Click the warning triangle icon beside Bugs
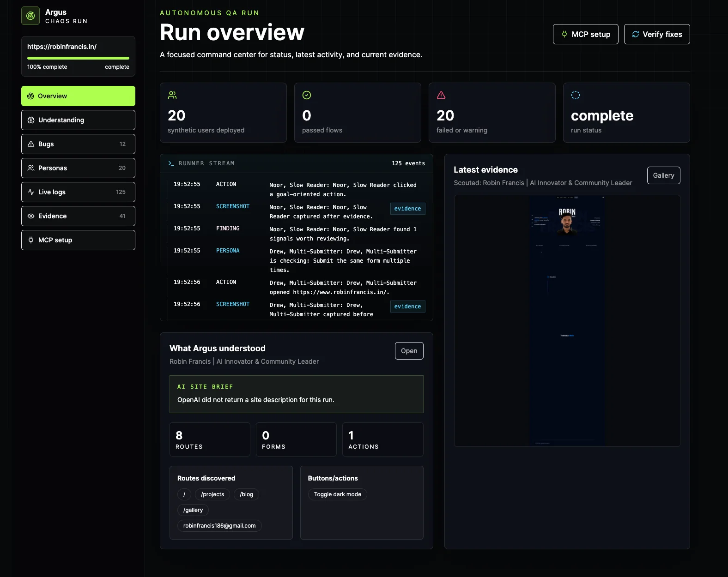728x577 pixels. [31, 144]
